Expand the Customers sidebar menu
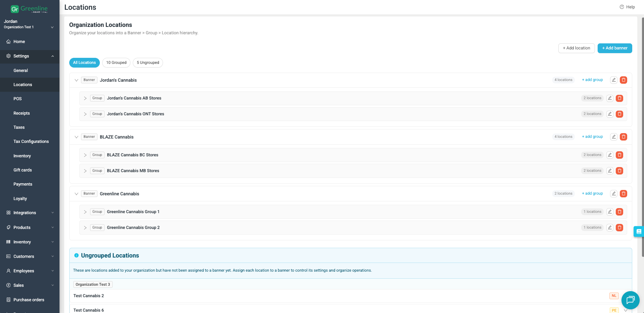 pos(30,257)
